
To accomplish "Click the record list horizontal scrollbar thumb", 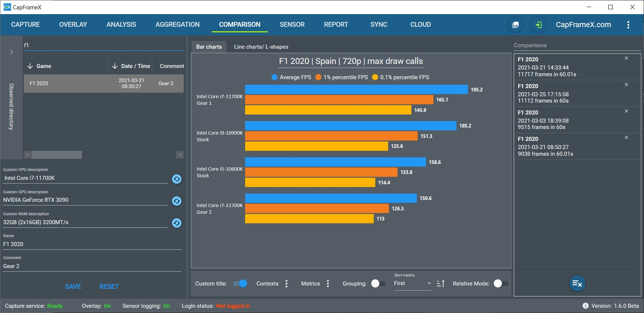I will pos(57,155).
